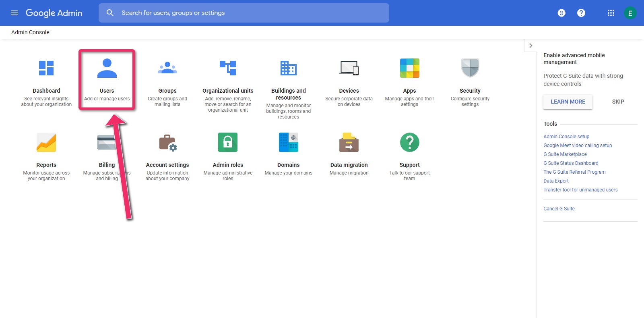Open G Suite Status Dashboard link
This screenshot has width=644, height=318.
571,163
